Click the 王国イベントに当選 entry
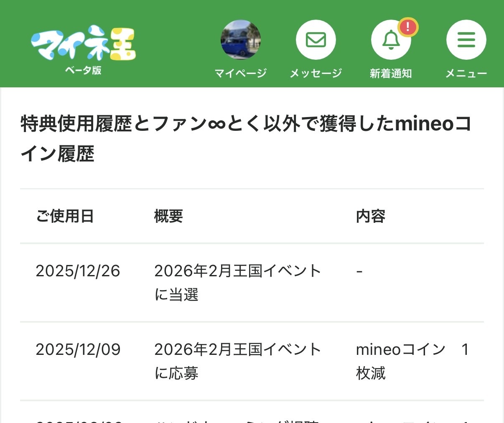The height and width of the screenshot is (423, 504). point(237,283)
